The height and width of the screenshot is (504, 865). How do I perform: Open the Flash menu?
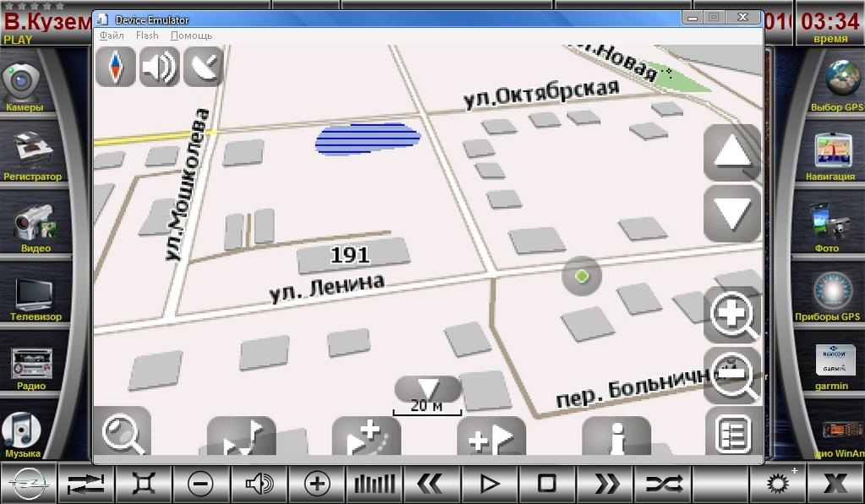147,36
